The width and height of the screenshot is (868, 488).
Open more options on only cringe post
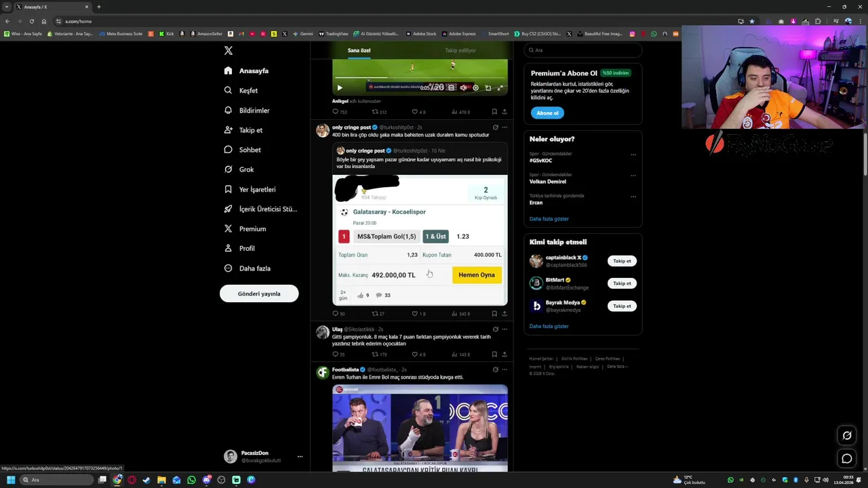coord(504,127)
